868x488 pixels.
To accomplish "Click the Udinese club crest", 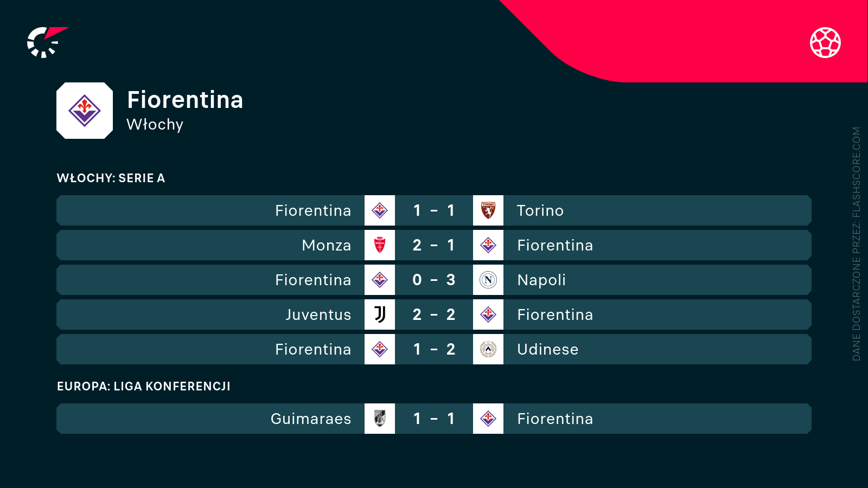I will coord(488,349).
